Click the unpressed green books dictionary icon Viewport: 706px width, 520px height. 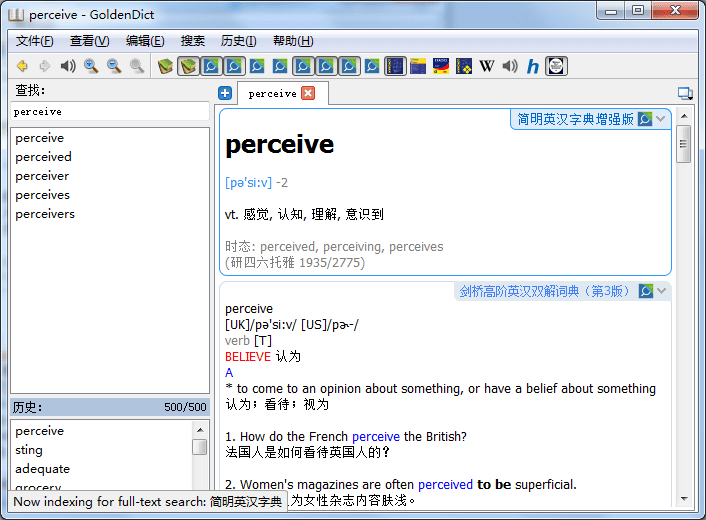(165, 66)
